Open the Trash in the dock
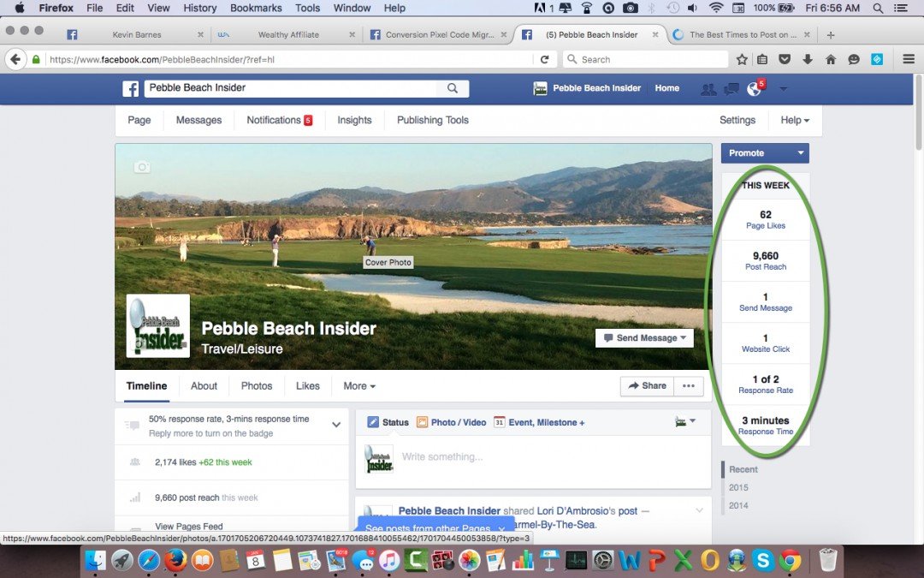The width and height of the screenshot is (924, 578). [x=827, y=560]
